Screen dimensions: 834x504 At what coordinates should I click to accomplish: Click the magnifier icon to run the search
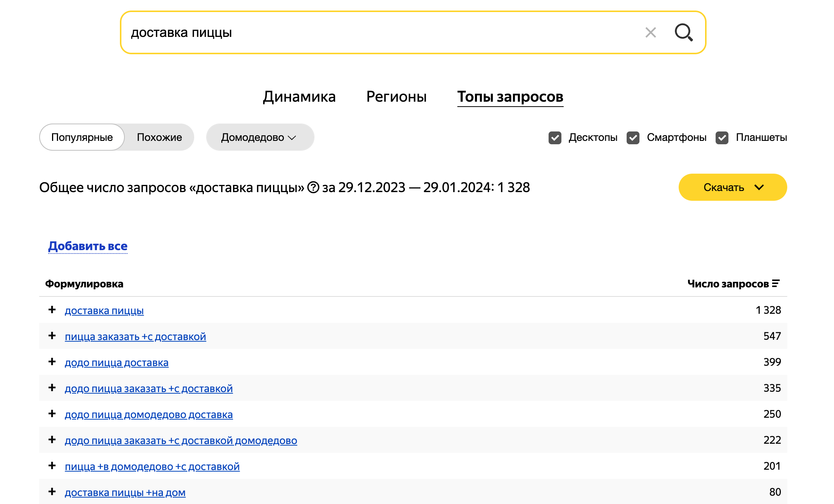pyautogui.click(x=684, y=33)
